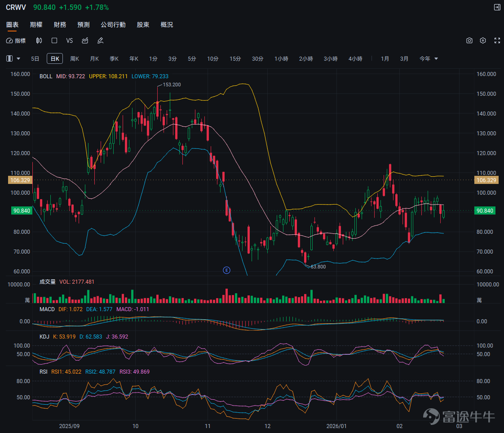Viewport: 504px width, 433px height.
Task: Click the RSI3: 49.869 value
Action: (x=134, y=371)
